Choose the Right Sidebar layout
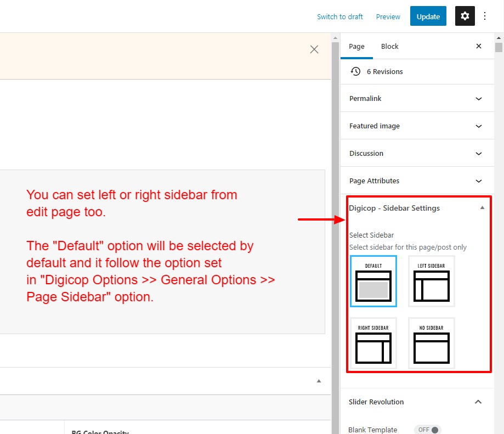 373,343
